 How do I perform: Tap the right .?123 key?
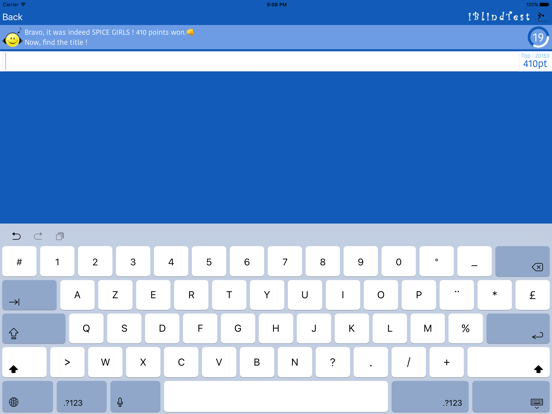tap(430, 396)
